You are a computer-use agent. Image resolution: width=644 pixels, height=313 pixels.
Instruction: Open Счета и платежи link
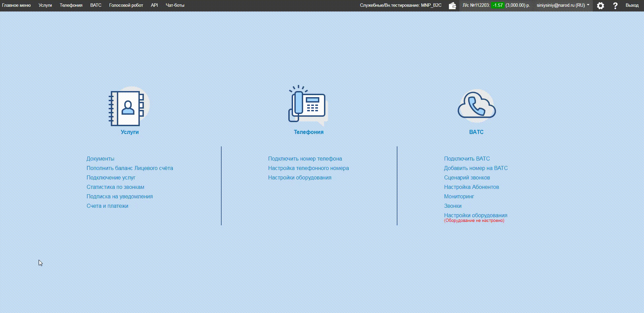pyautogui.click(x=107, y=206)
